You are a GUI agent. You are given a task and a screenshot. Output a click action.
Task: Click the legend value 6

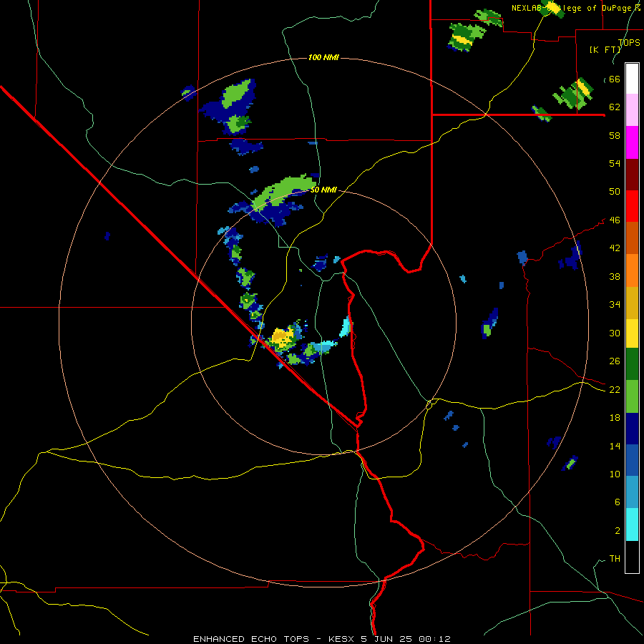(x=617, y=502)
